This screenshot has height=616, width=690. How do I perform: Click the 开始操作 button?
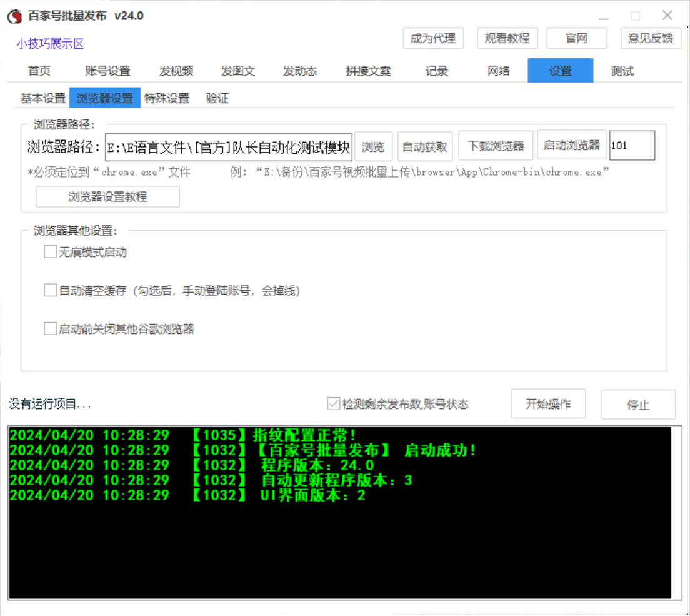(x=548, y=404)
